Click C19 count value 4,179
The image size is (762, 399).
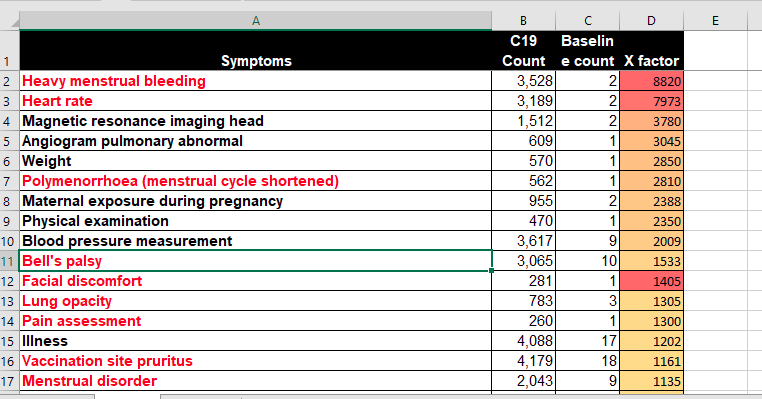[x=523, y=361]
